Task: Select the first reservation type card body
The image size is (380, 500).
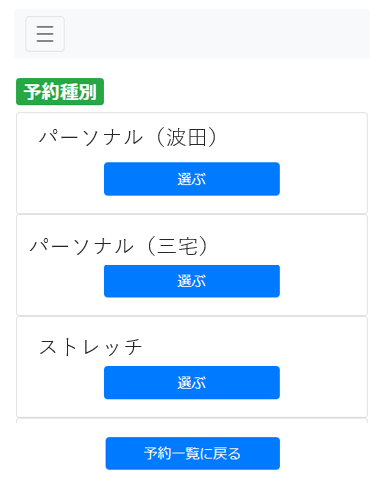Action: [192, 163]
